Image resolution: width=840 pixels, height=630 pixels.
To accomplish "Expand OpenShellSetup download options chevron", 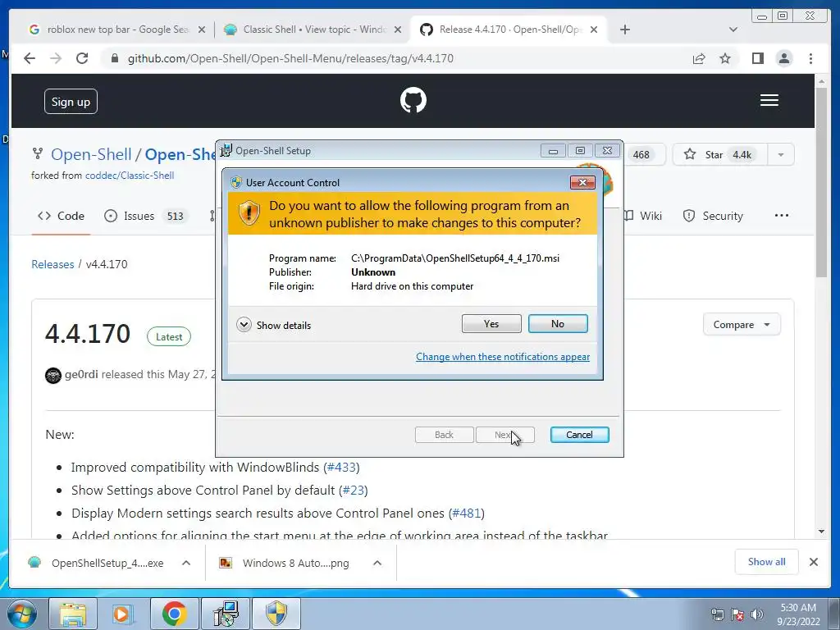I will 186,563.
